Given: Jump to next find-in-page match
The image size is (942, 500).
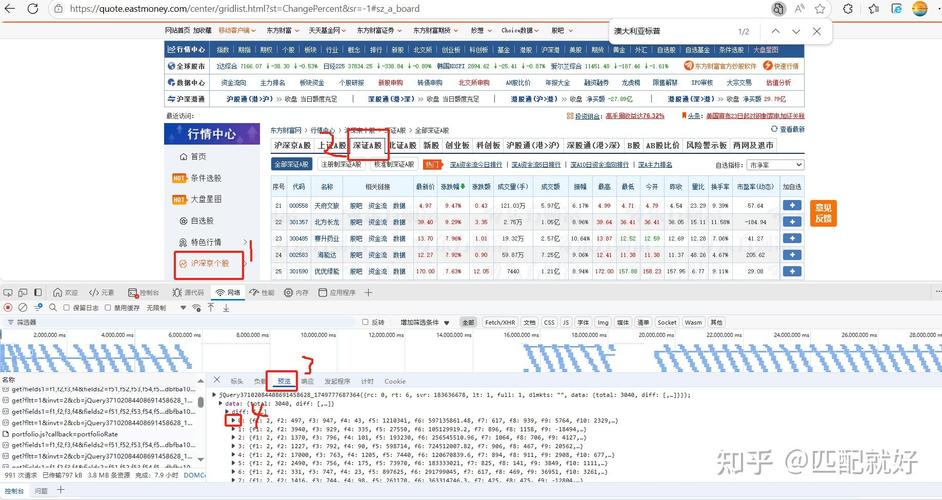Looking at the screenshot, I should [x=796, y=31].
